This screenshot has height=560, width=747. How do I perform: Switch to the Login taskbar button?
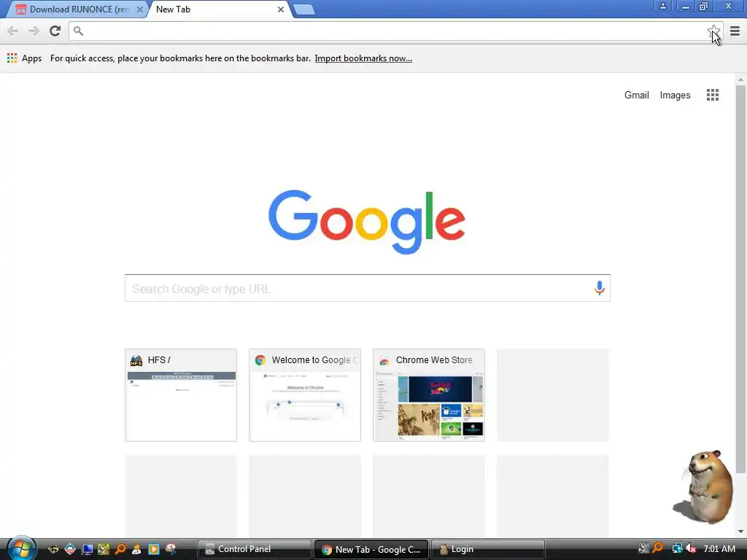click(x=487, y=549)
